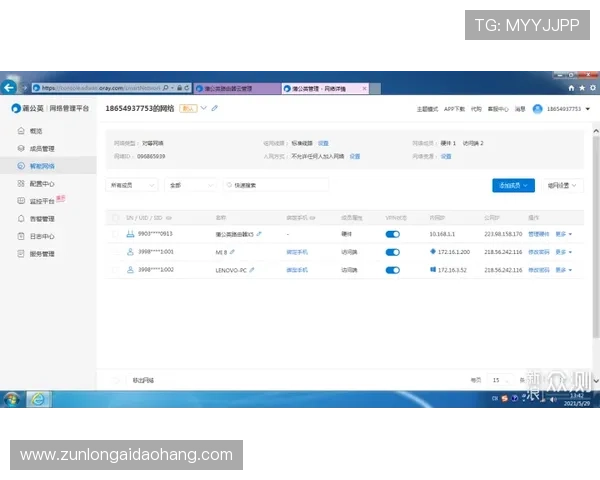Click user icon for 3998****1002
600x480 pixels.
[130, 270]
